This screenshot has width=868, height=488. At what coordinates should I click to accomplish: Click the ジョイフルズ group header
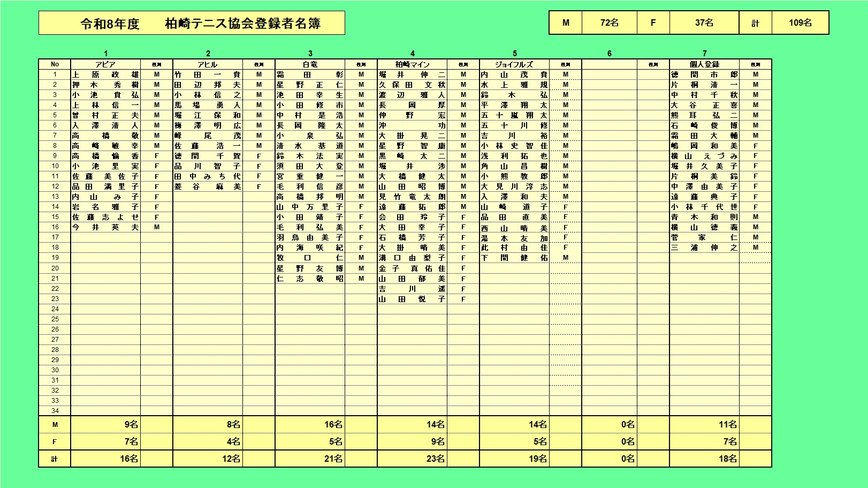(x=514, y=64)
